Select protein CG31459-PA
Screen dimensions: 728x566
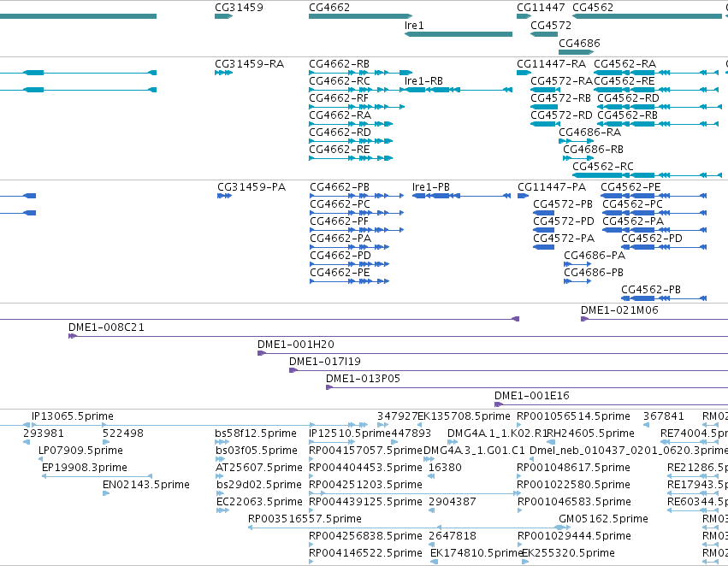tap(252, 187)
